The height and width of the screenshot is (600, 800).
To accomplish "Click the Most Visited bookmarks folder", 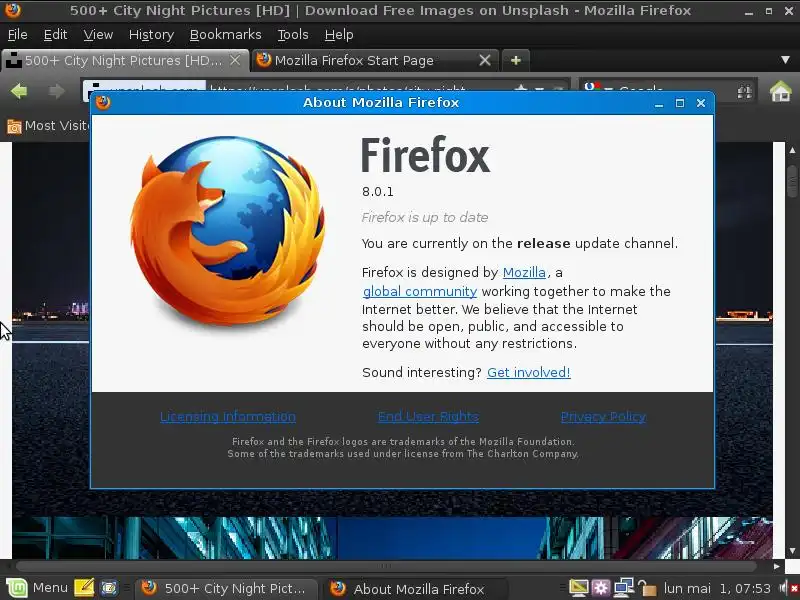I will pos(48,126).
